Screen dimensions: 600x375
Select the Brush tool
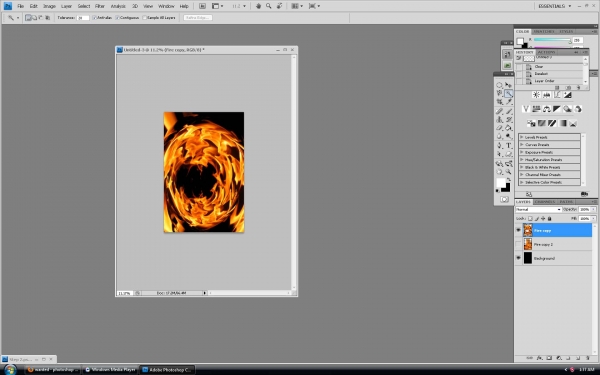pyautogui.click(x=509, y=111)
